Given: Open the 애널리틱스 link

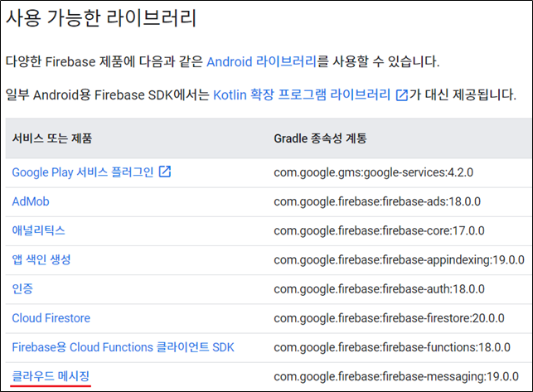Looking at the screenshot, I should coord(38,230).
